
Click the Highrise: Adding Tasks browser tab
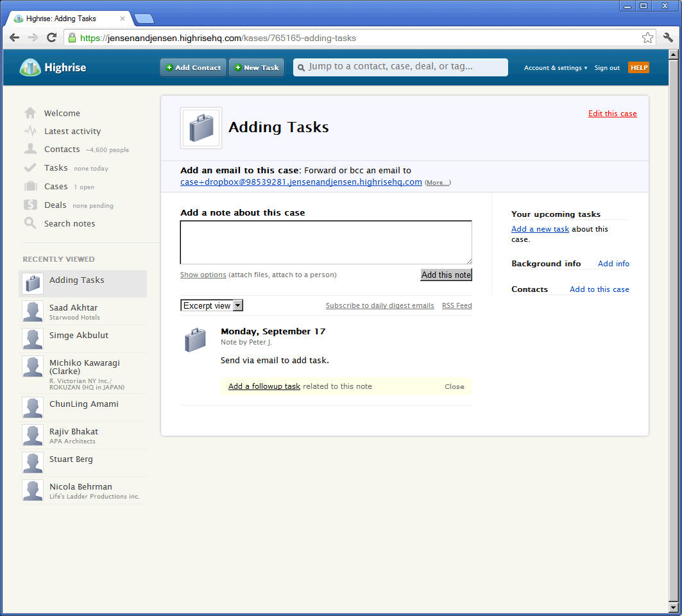point(69,19)
